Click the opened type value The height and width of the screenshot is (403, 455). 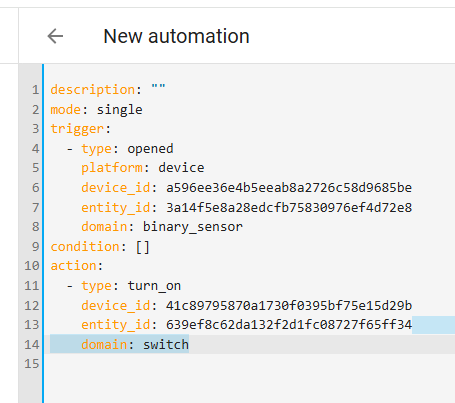pyautogui.click(x=150, y=149)
